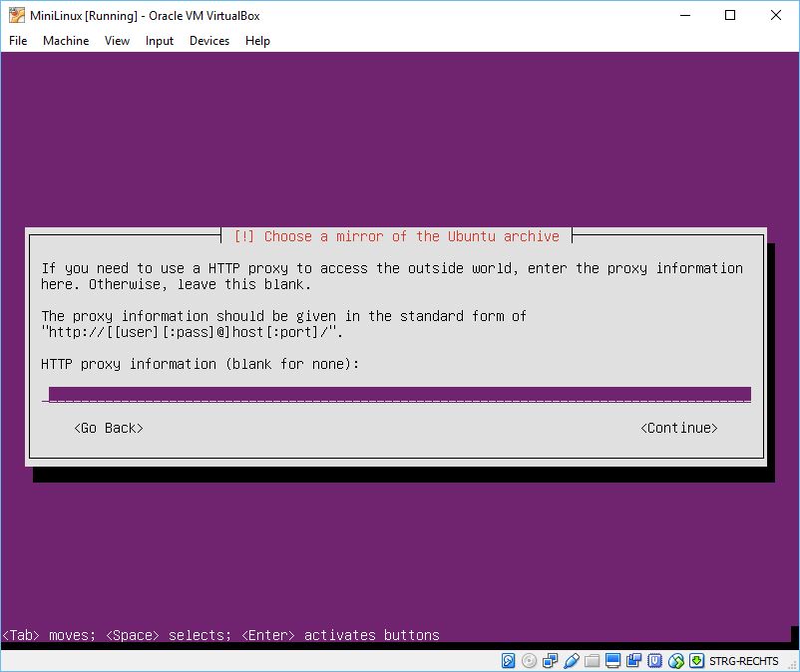Click the STRG-RECHTS host key label

pyautogui.click(x=743, y=661)
